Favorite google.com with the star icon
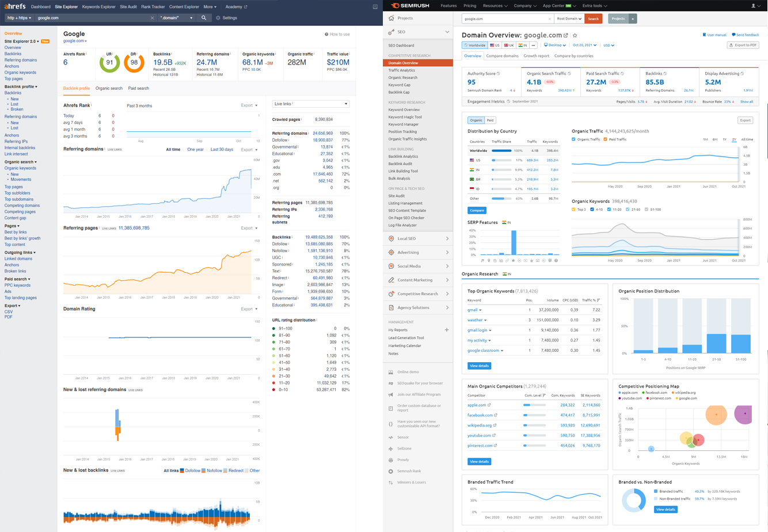 575,36
